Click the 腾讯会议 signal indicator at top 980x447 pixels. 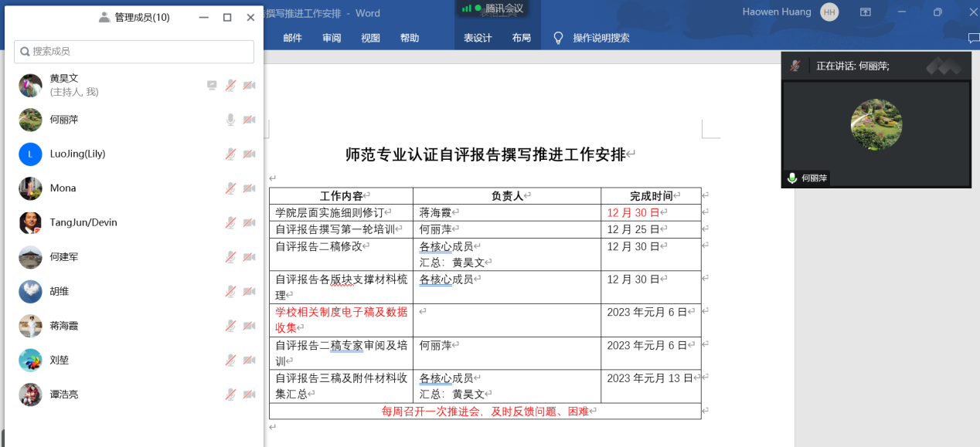[467, 8]
